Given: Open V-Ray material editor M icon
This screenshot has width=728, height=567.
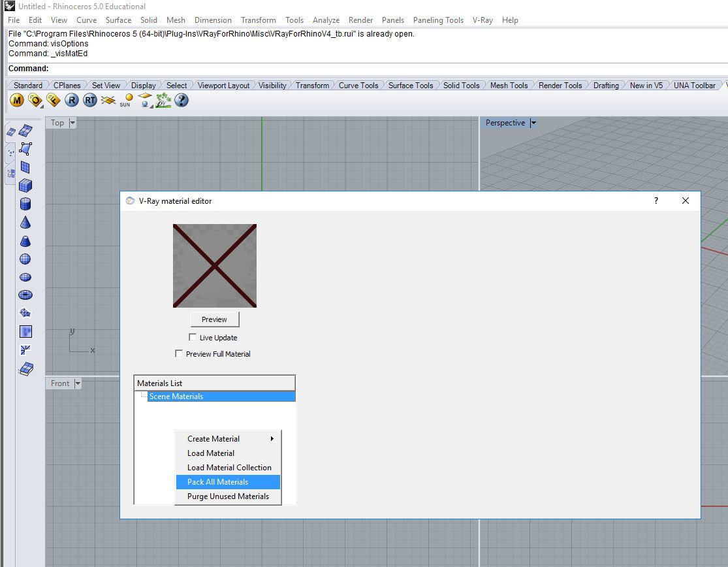Looking at the screenshot, I should tap(17, 101).
